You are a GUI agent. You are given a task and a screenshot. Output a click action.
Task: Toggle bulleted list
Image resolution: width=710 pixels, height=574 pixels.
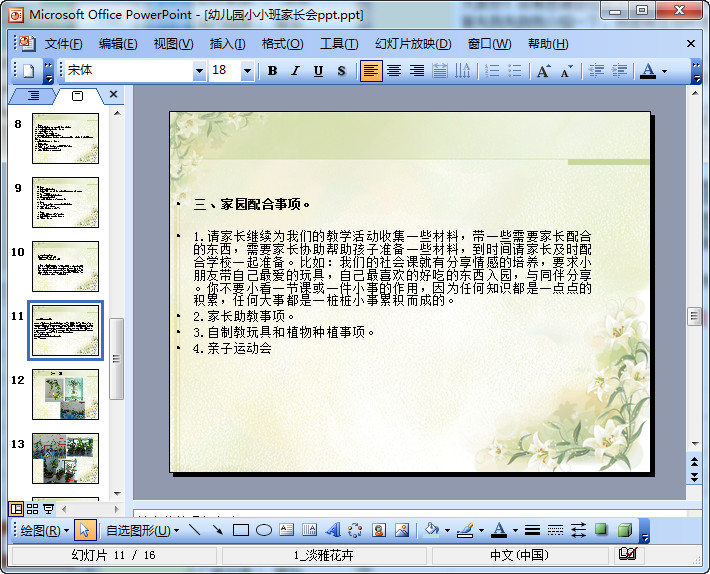pos(515,71)
